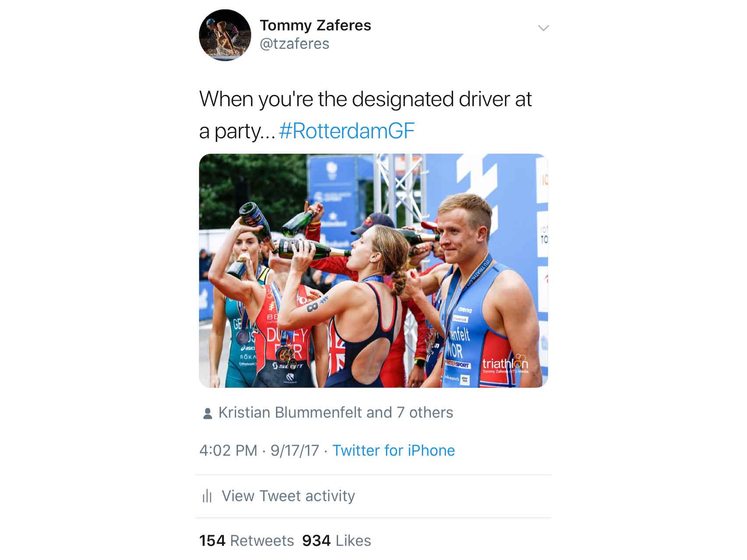Show the 934 Likes list
This screenshot has height=560, width=747.
coord(336,541)
